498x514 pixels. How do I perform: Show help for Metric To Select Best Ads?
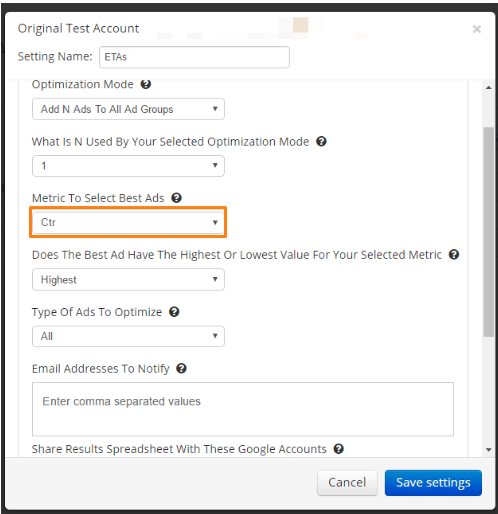176,198
